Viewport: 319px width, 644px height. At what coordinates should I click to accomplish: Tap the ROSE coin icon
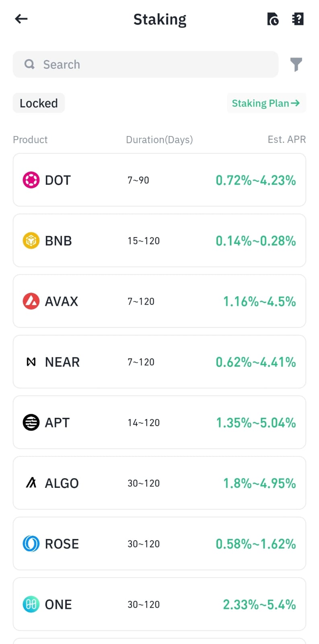31,544
